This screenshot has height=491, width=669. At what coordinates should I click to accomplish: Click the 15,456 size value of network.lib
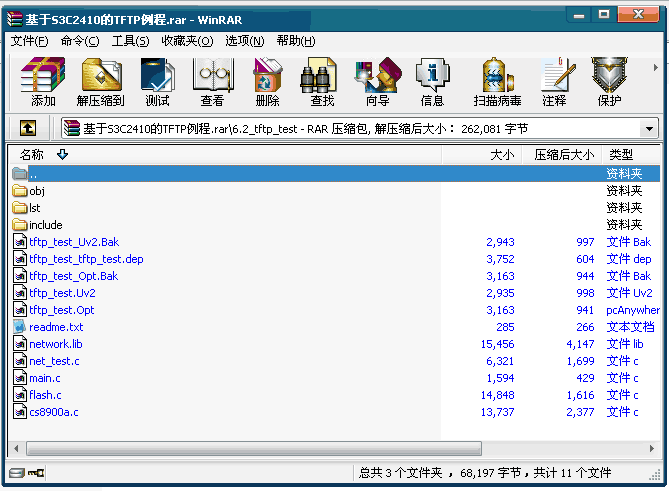[x=497, y=344]
